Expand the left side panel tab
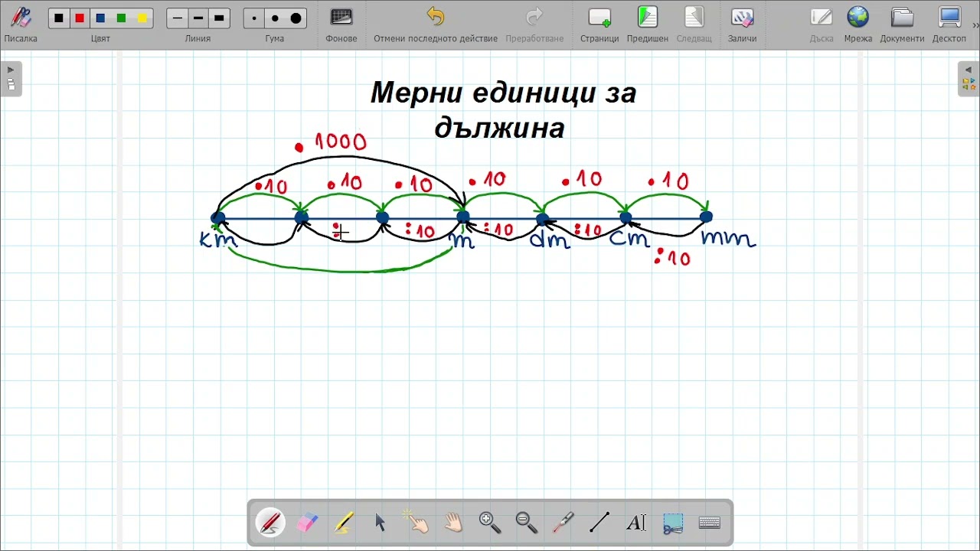Viewport: 980px width, 551px height. click(x=11, y=78)
